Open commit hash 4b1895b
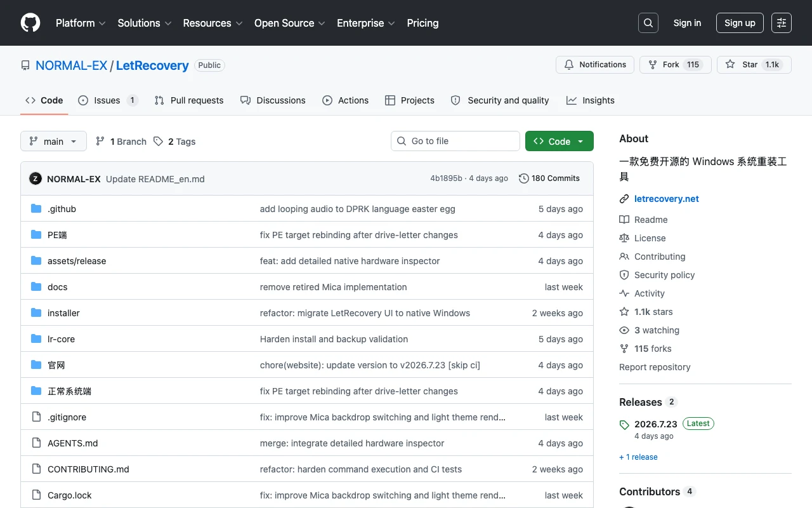The width and height of the screenshot is (812, 508). [446, 178]
